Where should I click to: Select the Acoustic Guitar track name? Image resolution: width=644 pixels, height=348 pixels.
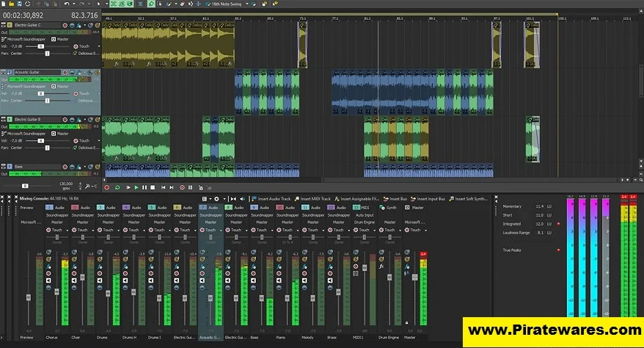[x=37, y=72]
